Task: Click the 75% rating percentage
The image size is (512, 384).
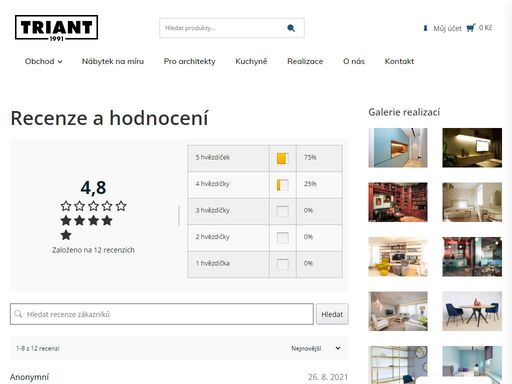Action: [x=310, y=157]
